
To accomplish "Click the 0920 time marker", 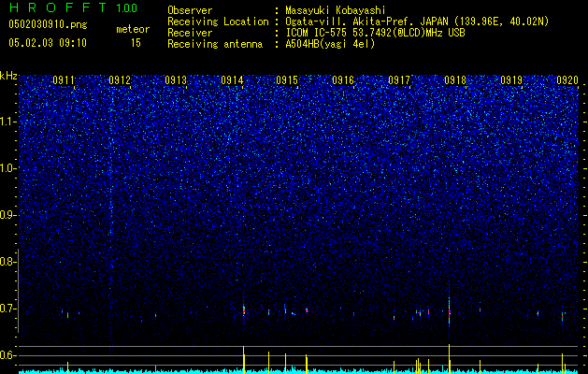I will pyautogui.click(x=567, y=80).
